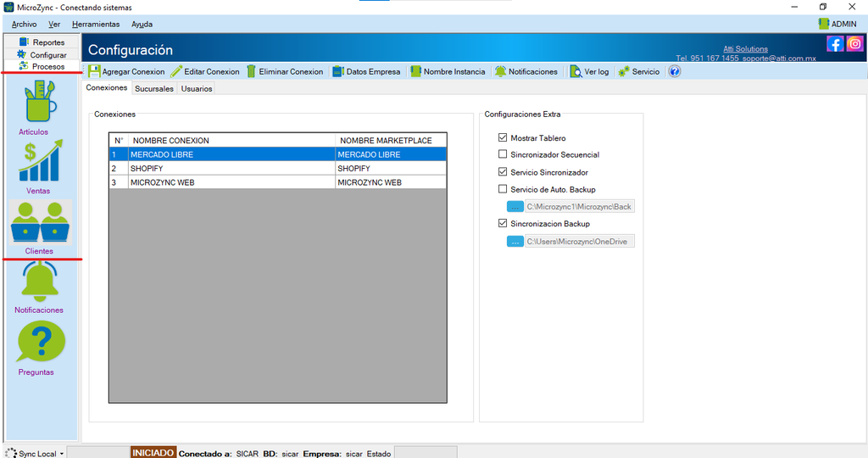868x458 pixels.
Task: Select row number 2 cell
Action: pyautogui.click(x=119, y=169)
